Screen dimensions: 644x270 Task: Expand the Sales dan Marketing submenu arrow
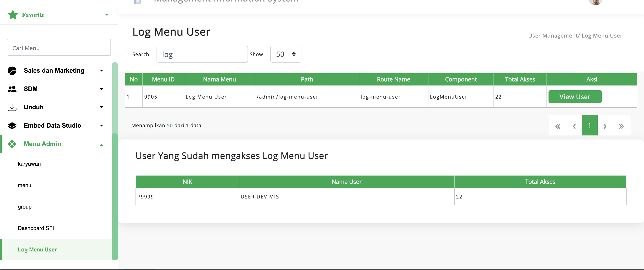pos(102,71)
